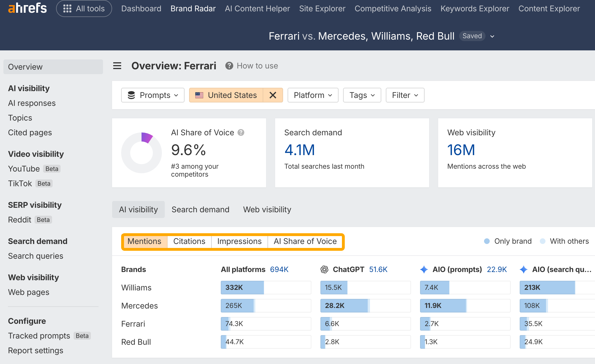Click Mercedes AIO prompts 11.9K bar
The width and height of the screenshot is (595, 364).
click(x=465, y=306)
